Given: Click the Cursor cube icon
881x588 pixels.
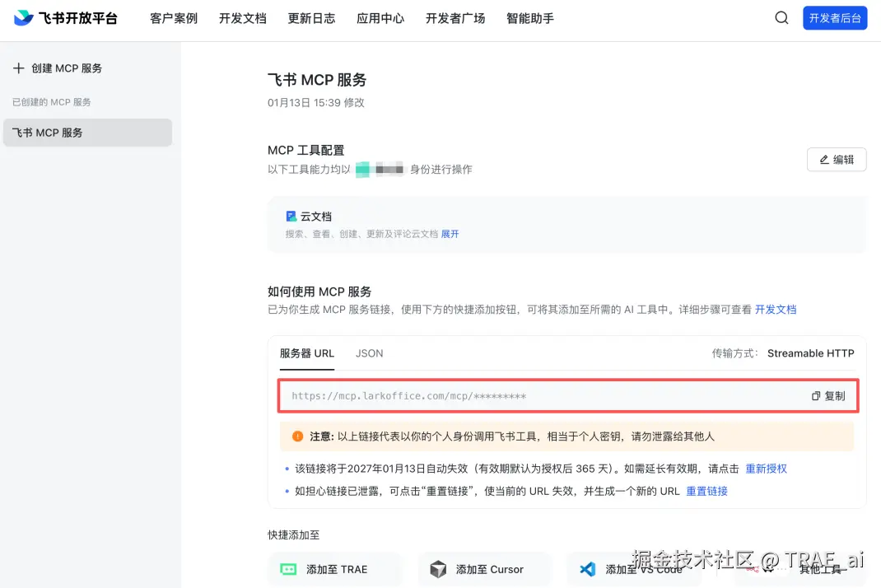Looking at the screenshot, I should click(x=438, y=569).
